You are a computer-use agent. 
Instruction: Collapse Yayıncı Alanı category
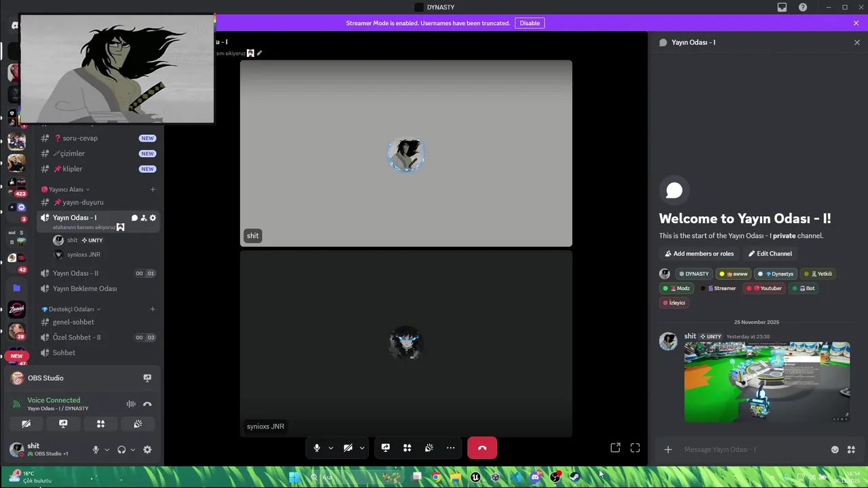[x=65, y=189]
